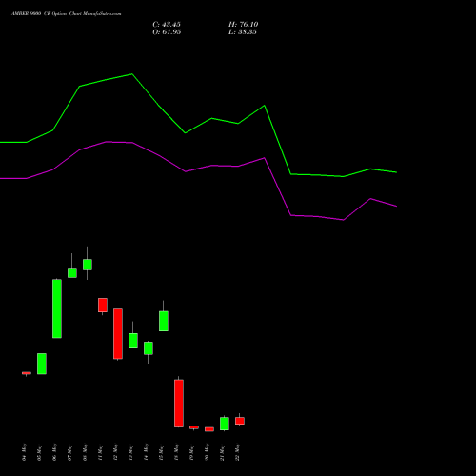
Task: Pick the red candlestick above 11 May
Action: [103, 305]
